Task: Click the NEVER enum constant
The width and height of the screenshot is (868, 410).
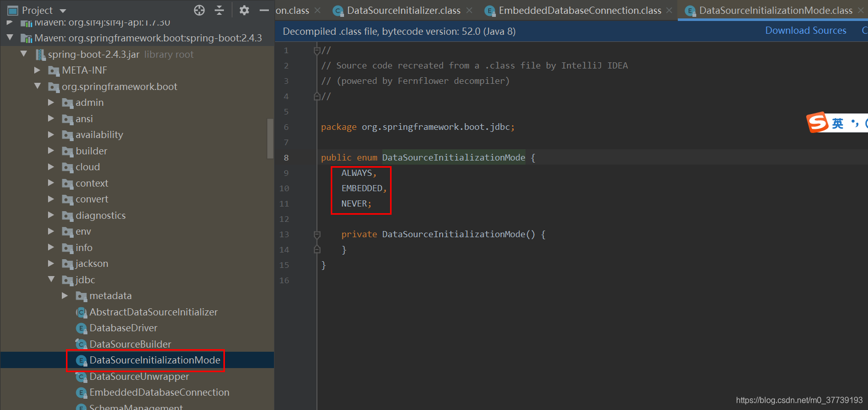Action: (x=354, y=203)
